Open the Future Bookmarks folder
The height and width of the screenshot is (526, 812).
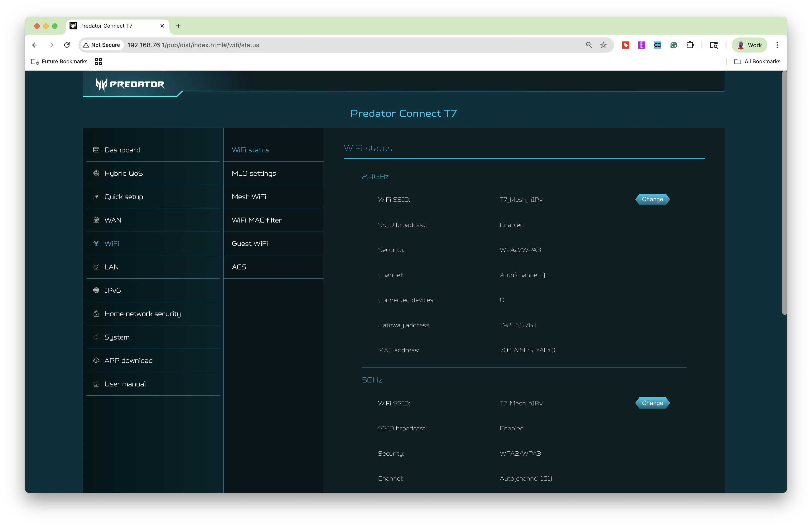coord(59,62)
